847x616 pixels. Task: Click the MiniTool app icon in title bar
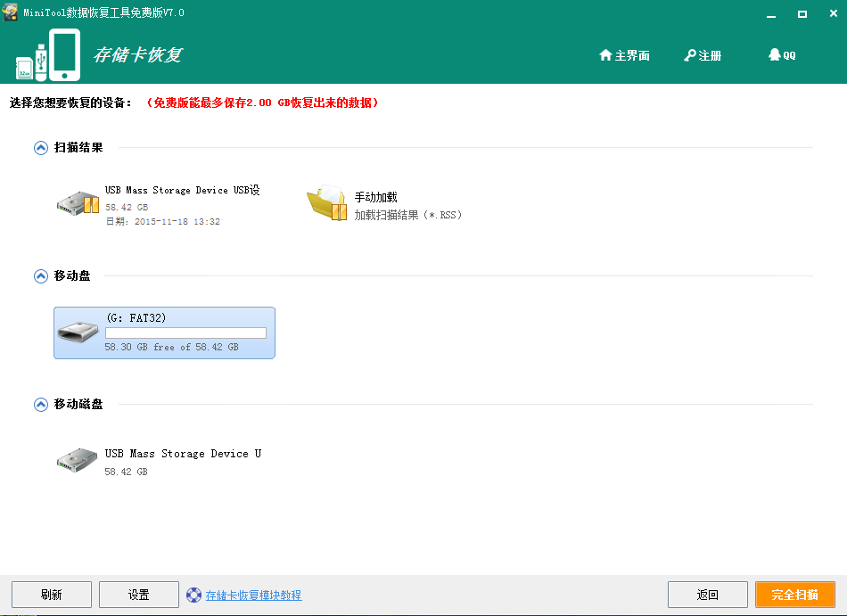point(10,12)
